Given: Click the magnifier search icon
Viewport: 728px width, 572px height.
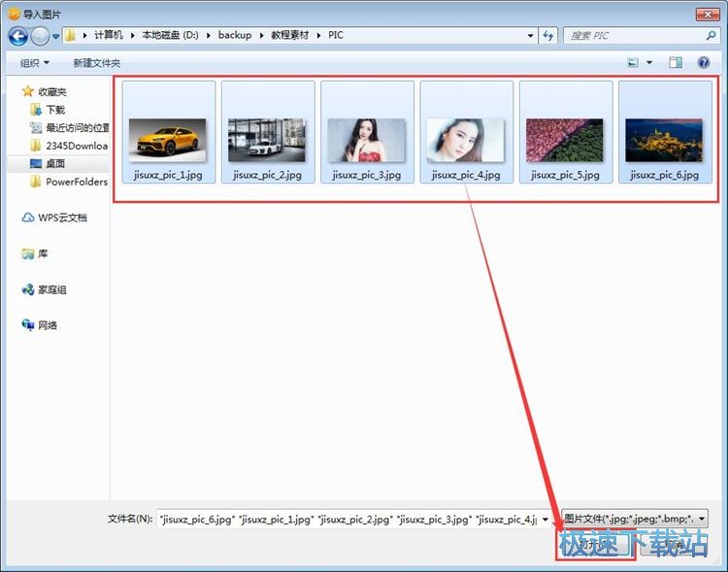Looking at the screenshot, I should point(711,35).
